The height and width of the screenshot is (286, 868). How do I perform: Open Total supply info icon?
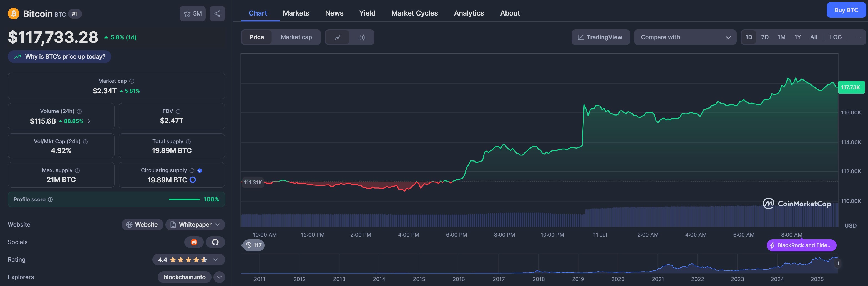[188, 142]
